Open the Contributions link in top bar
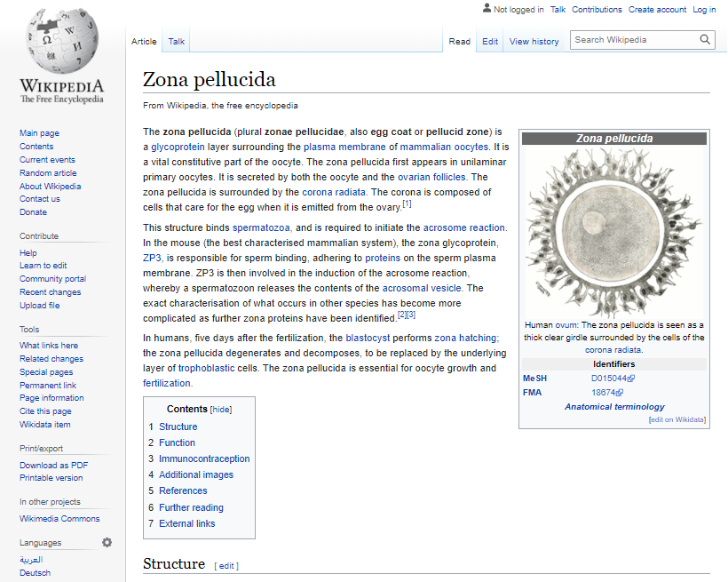Image resolution: width=728 pixels, height=582 pixels. coord(597,9)
